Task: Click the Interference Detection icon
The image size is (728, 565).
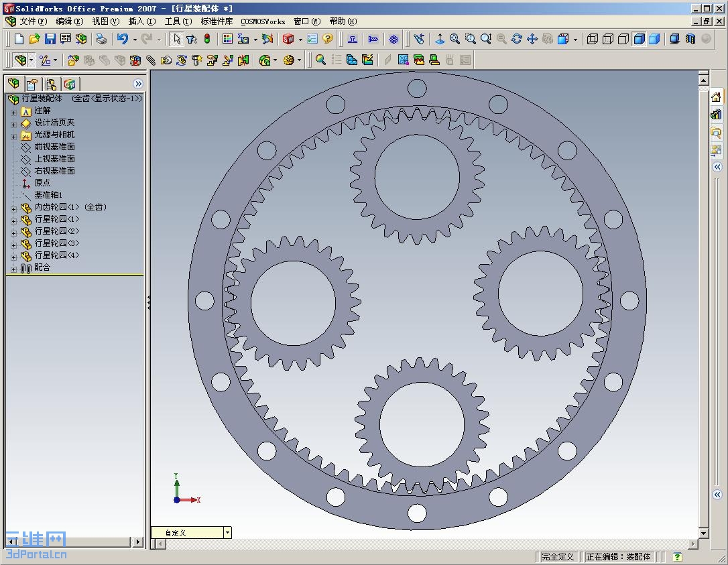Action: tap(243, 60)
